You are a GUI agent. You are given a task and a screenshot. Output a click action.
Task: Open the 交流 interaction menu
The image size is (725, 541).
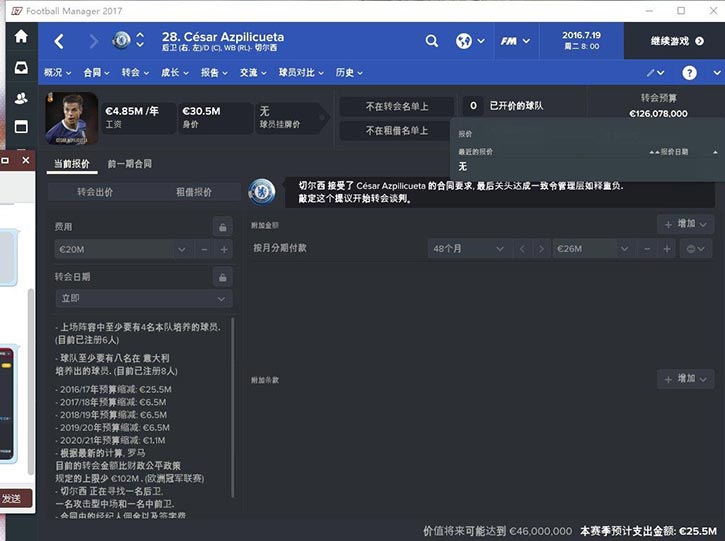tap(253, 73)
